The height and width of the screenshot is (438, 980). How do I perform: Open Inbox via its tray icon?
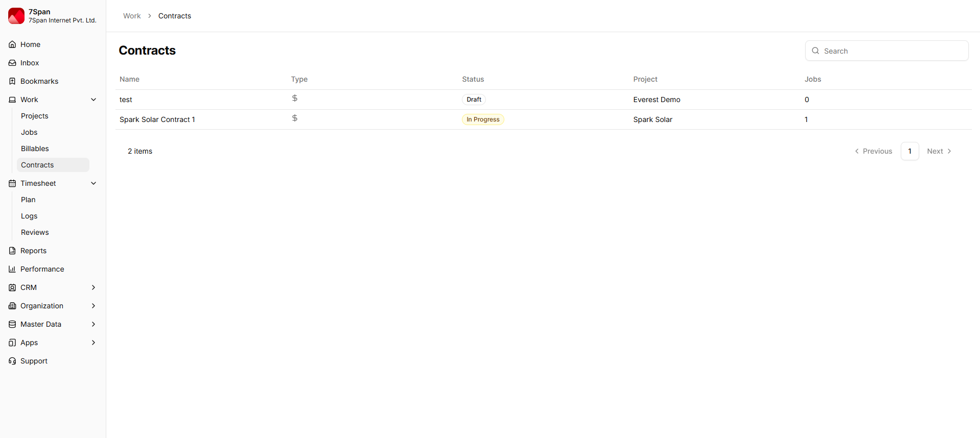pyautogui.click(x=12, y=63)
